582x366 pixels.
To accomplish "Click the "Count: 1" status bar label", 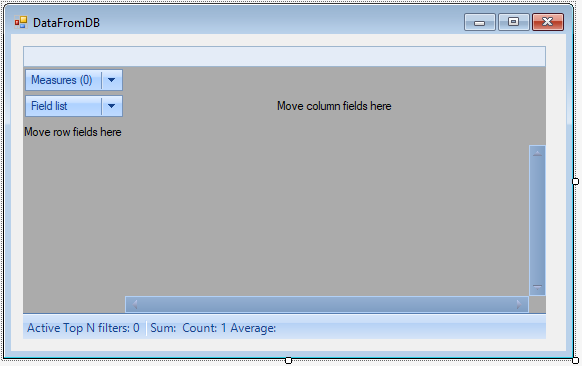I will (x=204, y=328).
